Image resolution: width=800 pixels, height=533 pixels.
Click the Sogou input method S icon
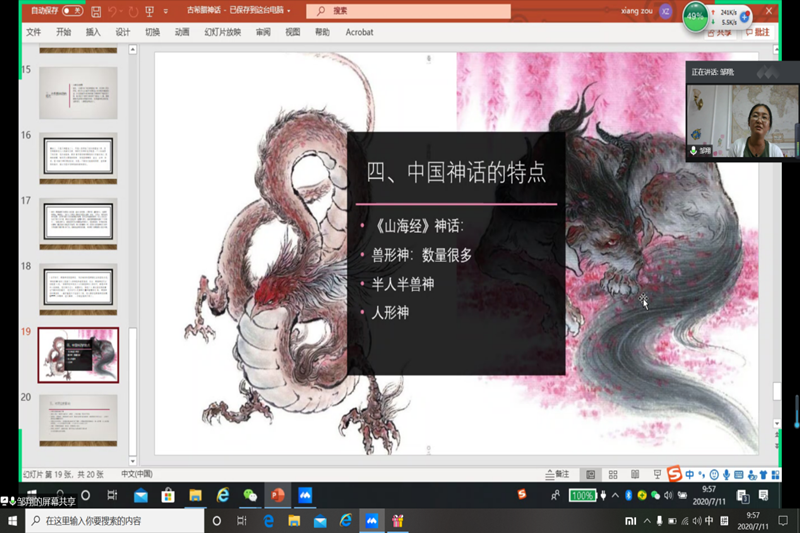(x=674, y=473)
